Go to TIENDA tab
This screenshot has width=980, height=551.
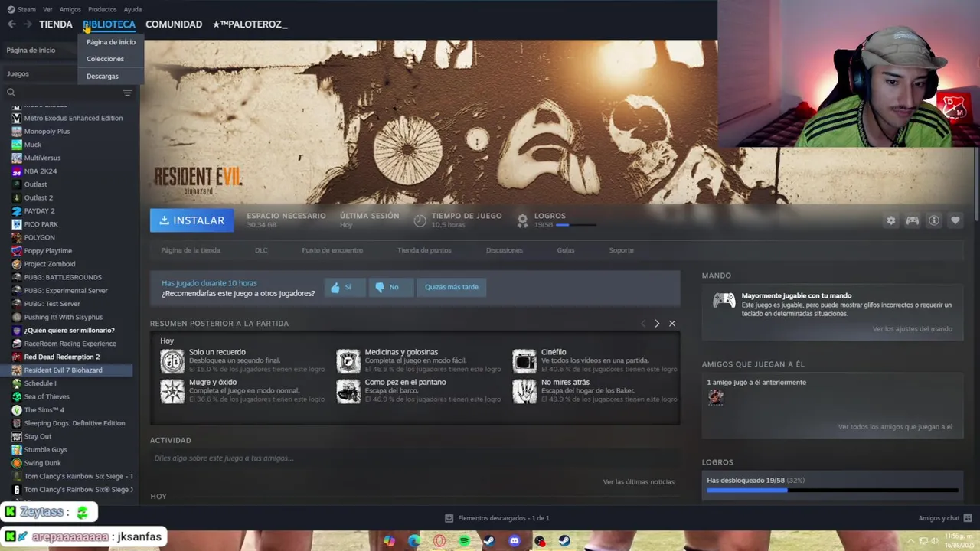tap(56, 24)
